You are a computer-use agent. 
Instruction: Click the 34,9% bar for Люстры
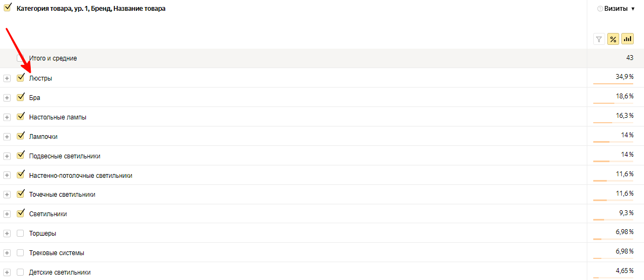(613, 83)
